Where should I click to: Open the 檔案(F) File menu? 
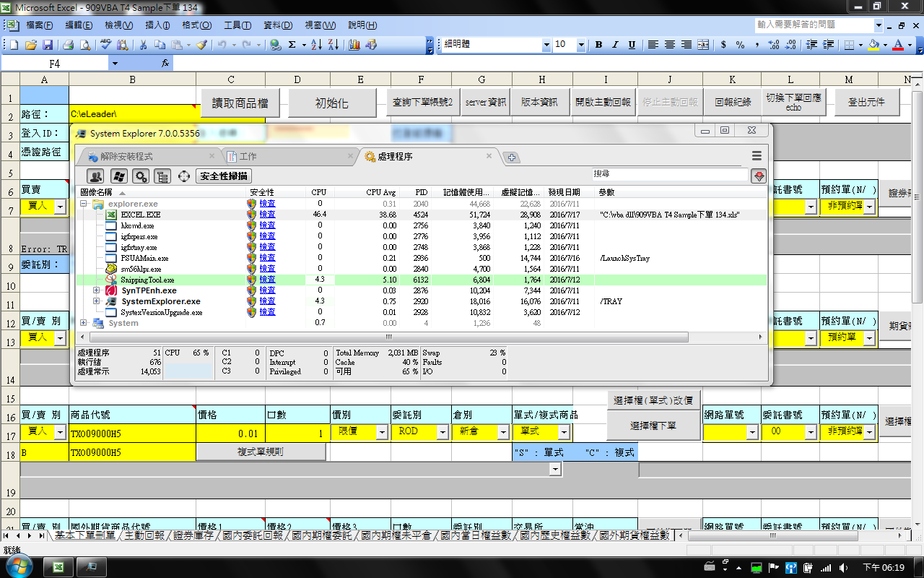pyautogui.click(x=39, y=25)
